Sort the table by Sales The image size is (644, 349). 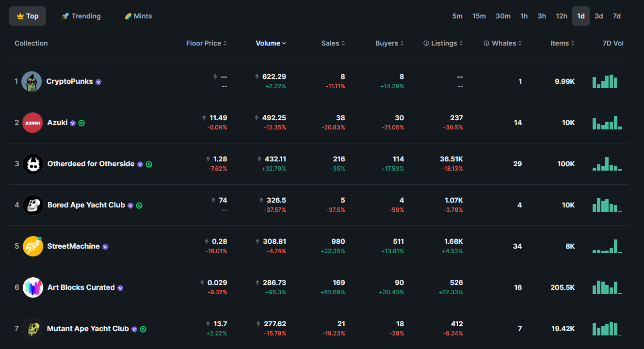pyautogui.click(x=334, y=43)
